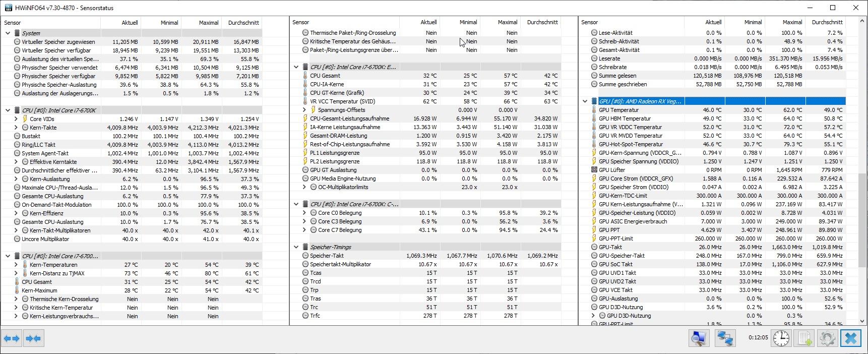Click the scrollbar down arrow at bottom right

click(x=862, y=321)
